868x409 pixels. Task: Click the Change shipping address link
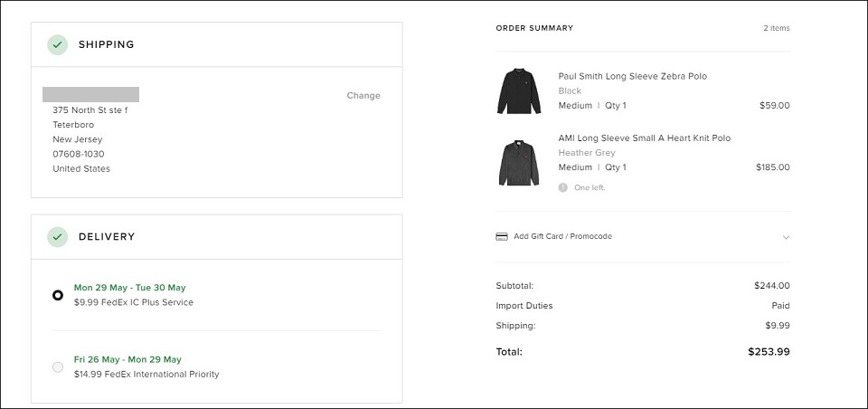(x=363, y=95)
